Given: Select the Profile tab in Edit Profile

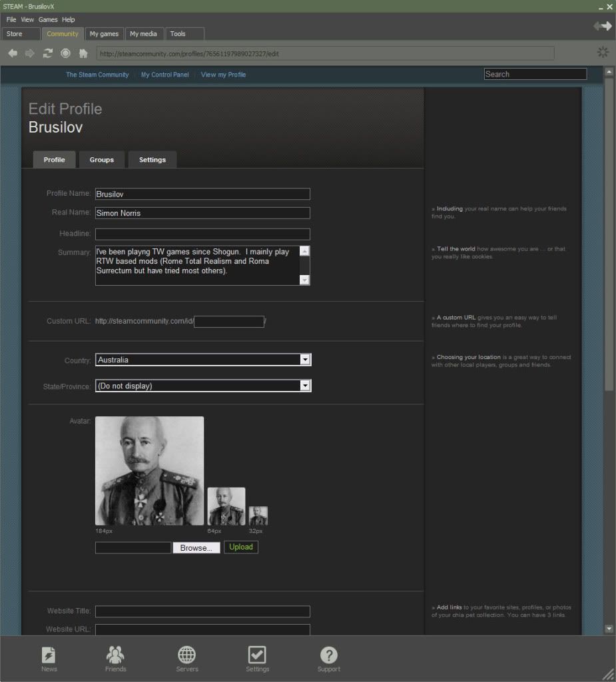Looking at the screenshot, I should (55, 160).
